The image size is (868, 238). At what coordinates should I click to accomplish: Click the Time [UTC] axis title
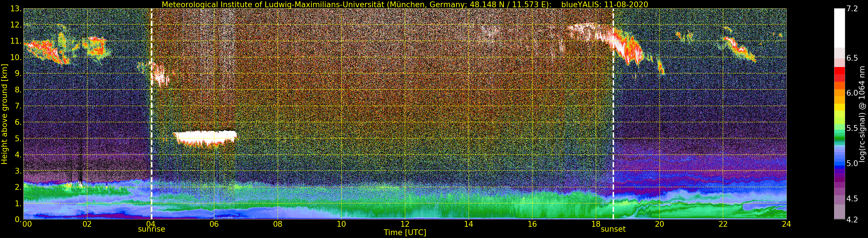[x=405, y=232]
